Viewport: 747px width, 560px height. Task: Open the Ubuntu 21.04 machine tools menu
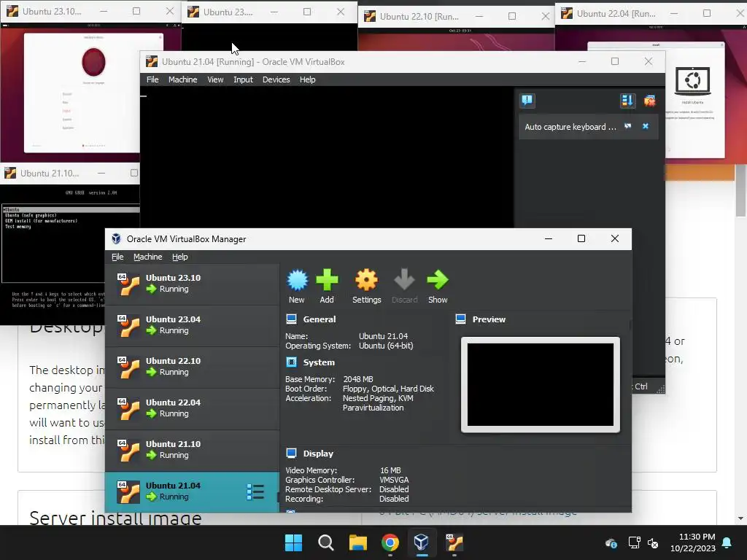pos(255,492)
